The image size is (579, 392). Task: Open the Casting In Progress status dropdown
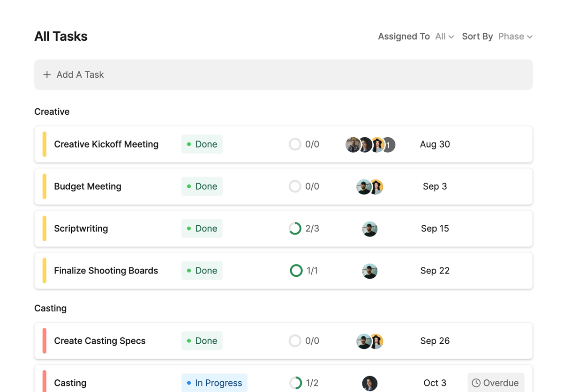tap(214, 383)
